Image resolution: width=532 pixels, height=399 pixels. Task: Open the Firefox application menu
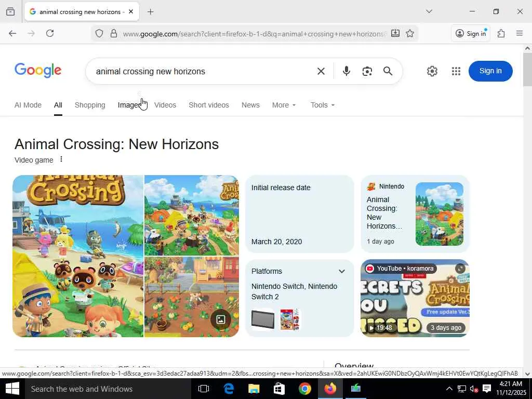click(x=520, y=33)
